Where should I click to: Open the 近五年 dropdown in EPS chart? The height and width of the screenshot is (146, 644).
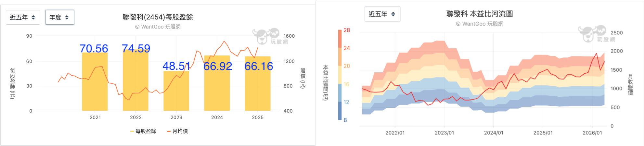[23, 18]
